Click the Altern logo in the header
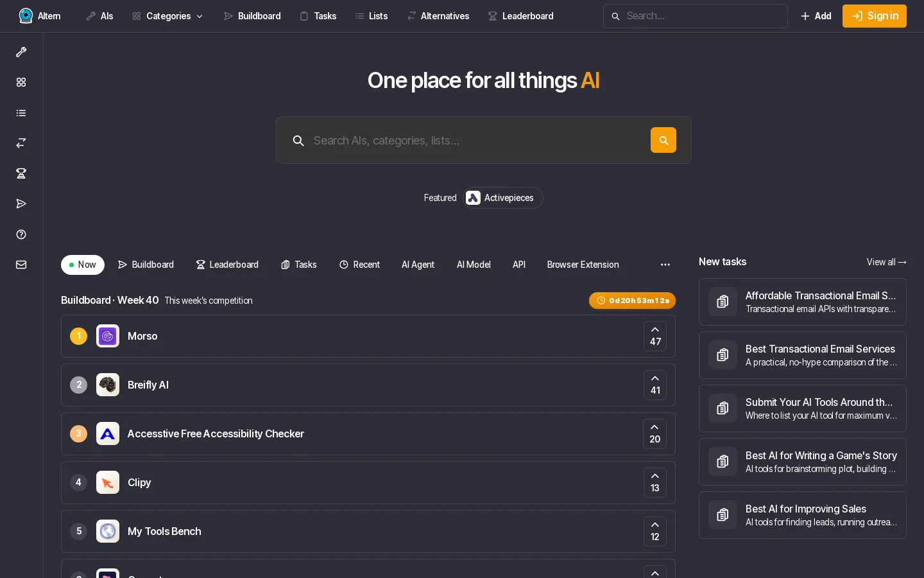Viewport: 924px width, 578px height. pyautogui.click(x=40, y=16)
